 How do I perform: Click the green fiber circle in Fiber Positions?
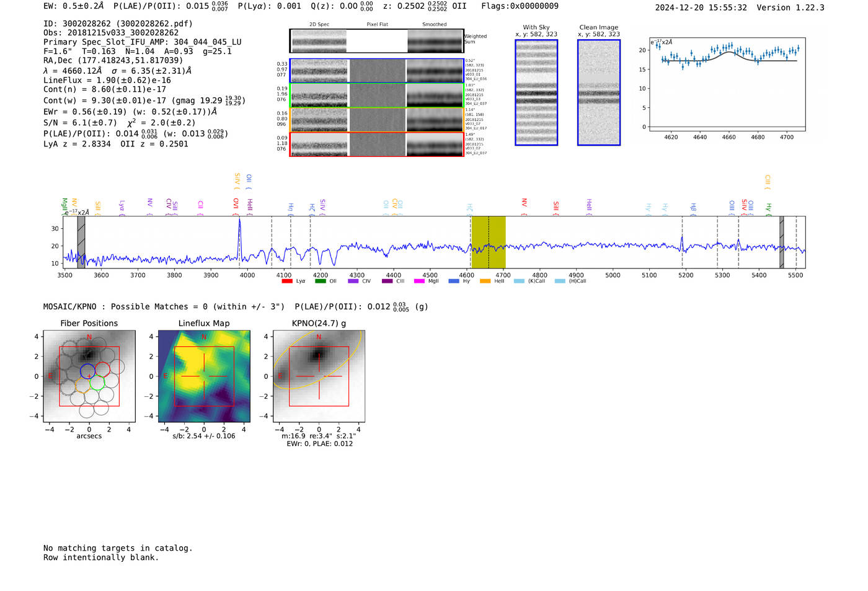[97, 383]
